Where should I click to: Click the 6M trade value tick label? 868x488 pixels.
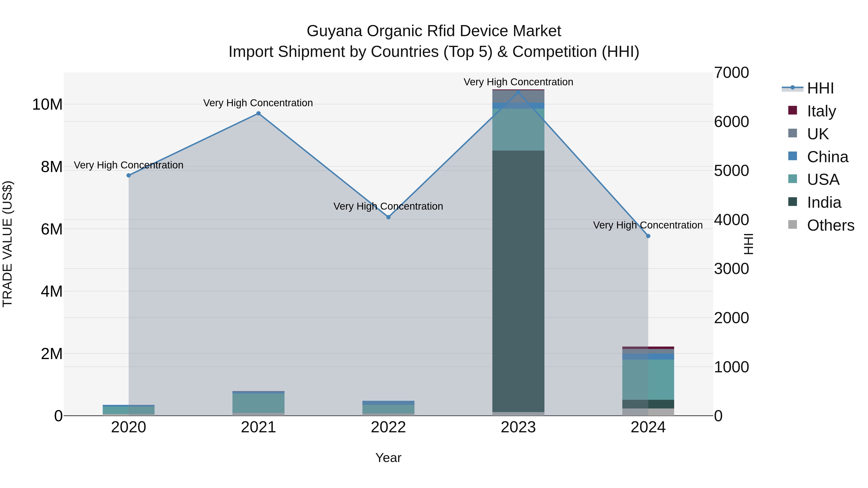coord(52,229)
